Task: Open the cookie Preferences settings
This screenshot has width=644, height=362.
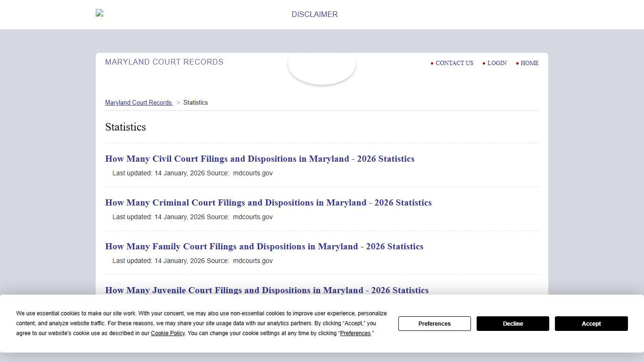Action: pos(434,323)
